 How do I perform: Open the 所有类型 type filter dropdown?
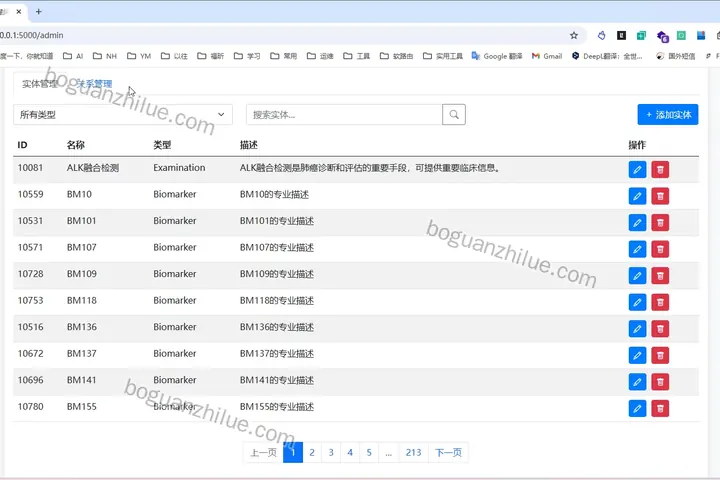123,114
